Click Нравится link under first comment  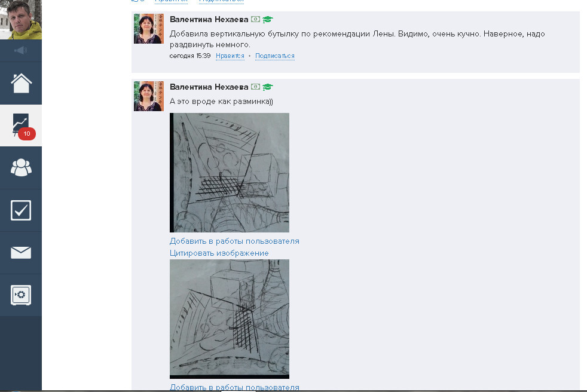(x=230, y=56)
